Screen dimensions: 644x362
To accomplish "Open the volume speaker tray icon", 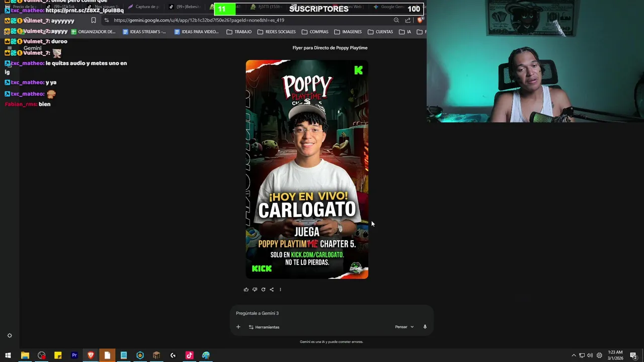I will click(x=590, y=355).
